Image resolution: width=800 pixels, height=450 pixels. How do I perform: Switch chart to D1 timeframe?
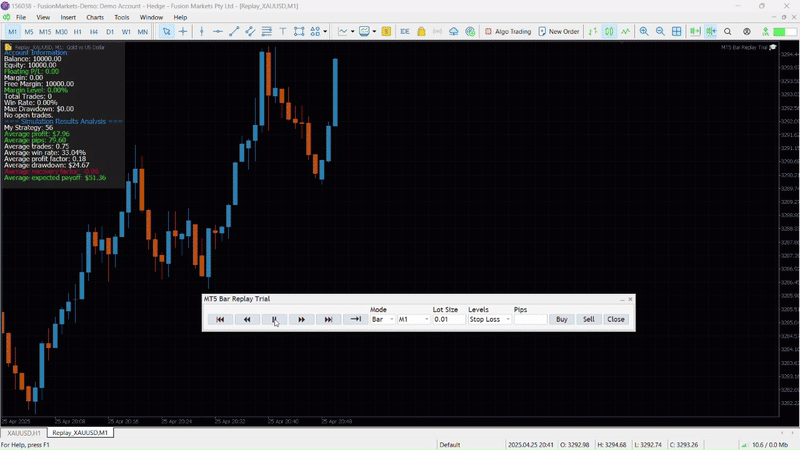110,32
